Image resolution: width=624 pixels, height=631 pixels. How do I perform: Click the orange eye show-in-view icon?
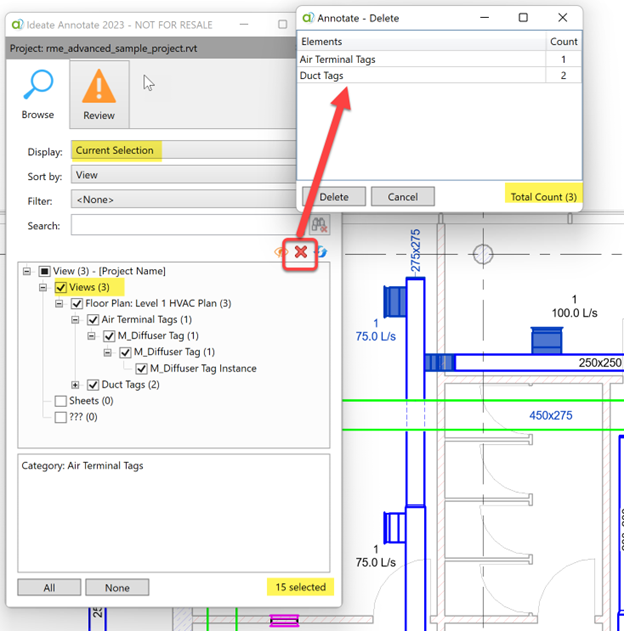click(x=281, y=252)
